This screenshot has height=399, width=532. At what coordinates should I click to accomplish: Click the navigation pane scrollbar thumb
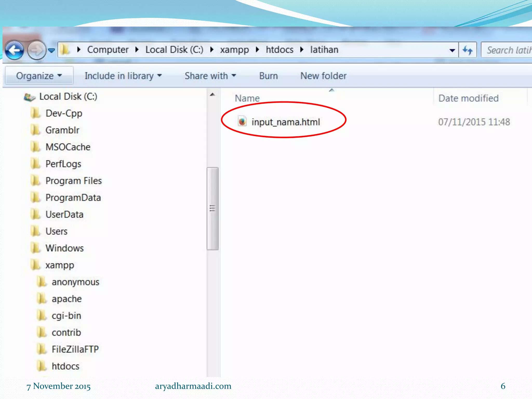click(212, 208)
